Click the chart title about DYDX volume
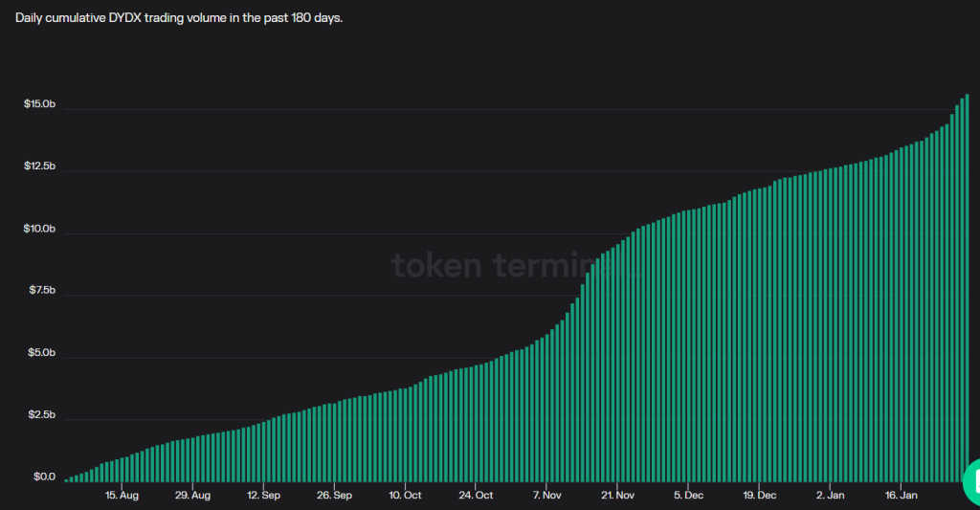Screen dimensions: 980x510 click(x=179, y=17)
